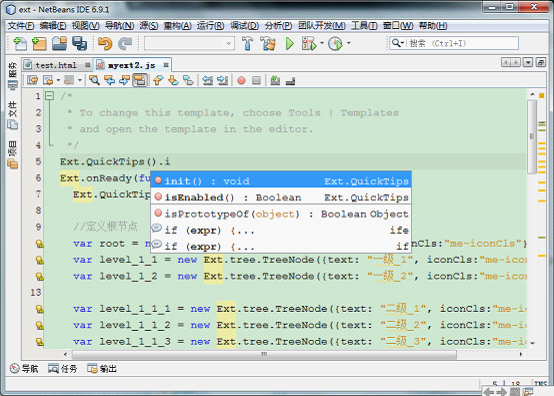Toggle Bookmark on current line
The image size is (554, 396).
[188, 81]
